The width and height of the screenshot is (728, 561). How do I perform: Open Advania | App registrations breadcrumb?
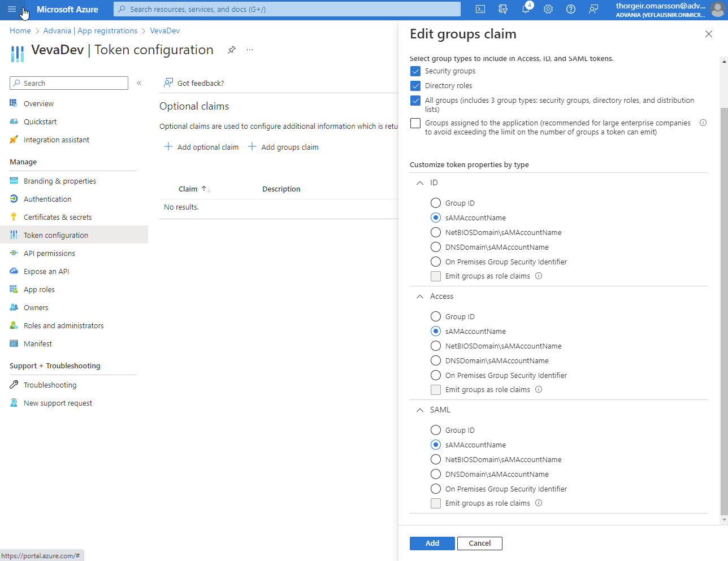coord(90,31)
